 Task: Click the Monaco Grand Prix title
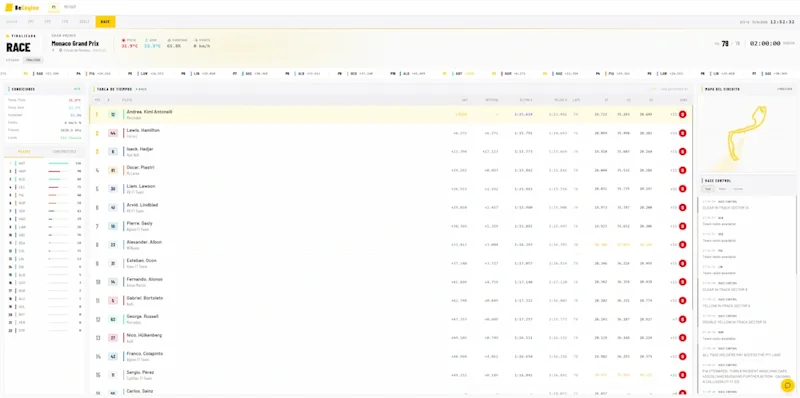[x=75, y=44]
